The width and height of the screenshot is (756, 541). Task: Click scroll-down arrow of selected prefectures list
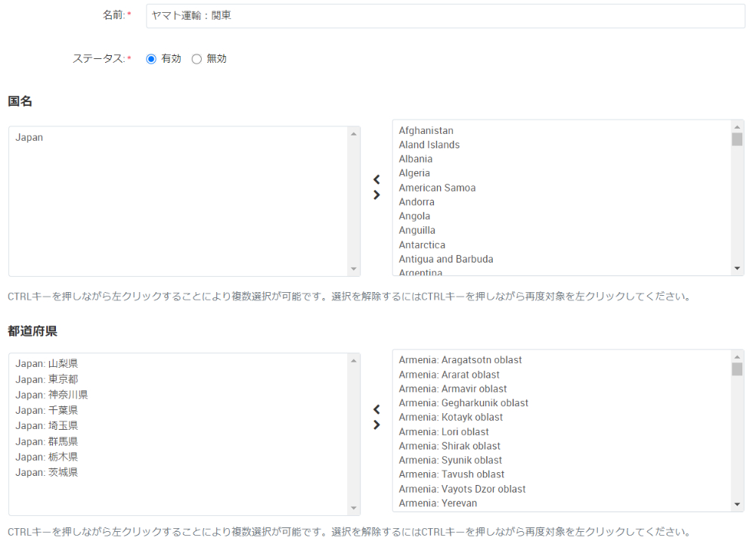[353, 508]
